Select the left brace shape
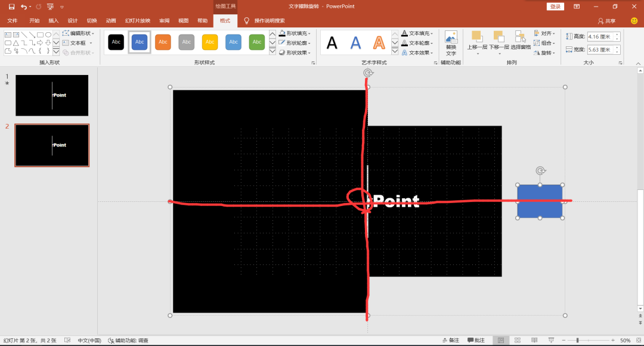Viewport: 644px width, 346px height. point(41,51)
